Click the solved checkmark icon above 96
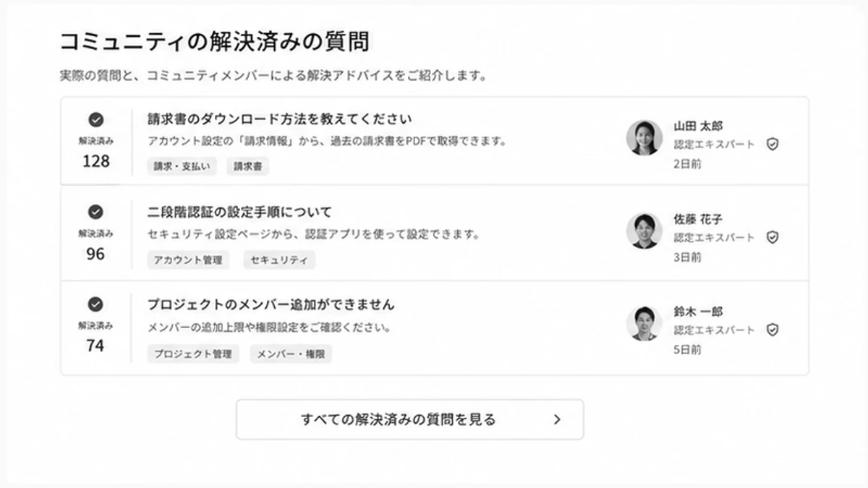Viewport: 868px width, 488px height. point(95,212)
